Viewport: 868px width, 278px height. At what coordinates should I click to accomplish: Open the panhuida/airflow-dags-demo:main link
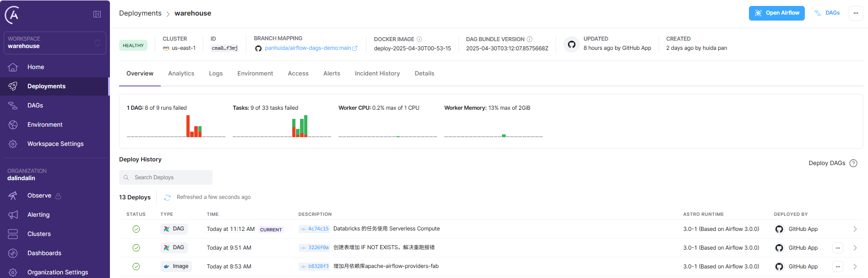[x=311, y=48]
